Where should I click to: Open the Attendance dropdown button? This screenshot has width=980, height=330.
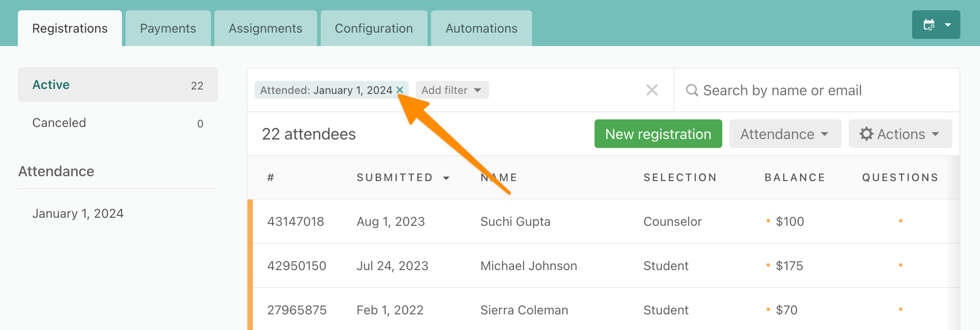[x=785, y=134]
